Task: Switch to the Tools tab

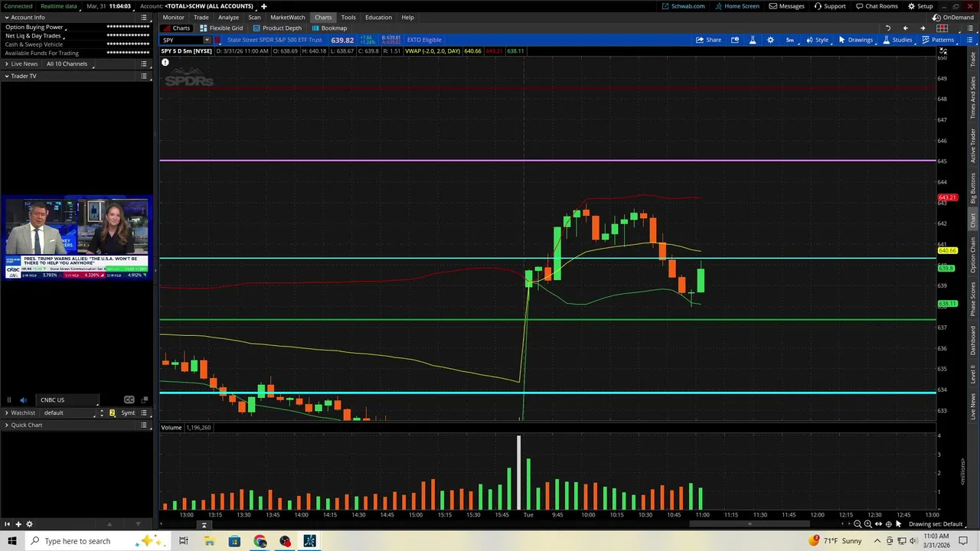Action: [x=348, y=17]
